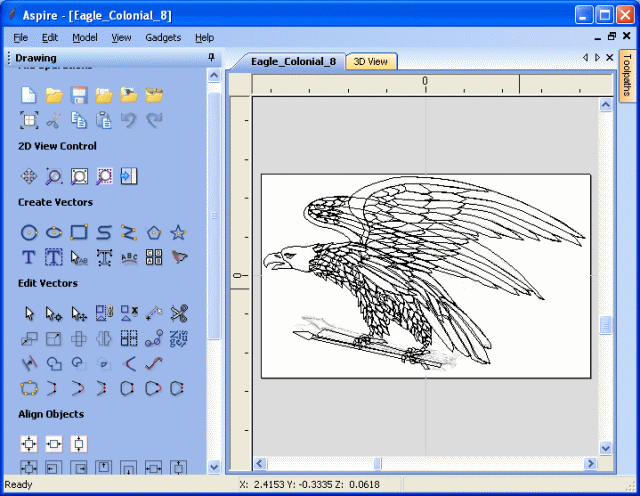Click the Nest parts icon
640x496 pixels.
coord(179,338)
